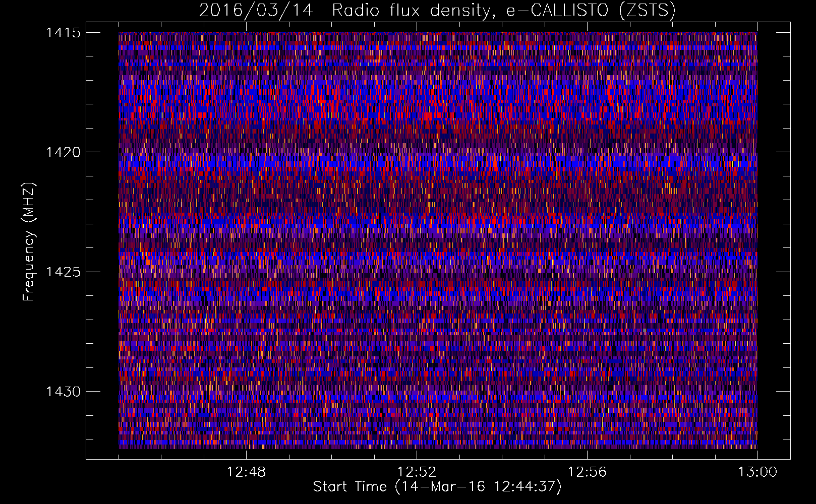The image size is (816, 504).
Task: Click the 12:52 time axis label
Action: coord(417,472)
